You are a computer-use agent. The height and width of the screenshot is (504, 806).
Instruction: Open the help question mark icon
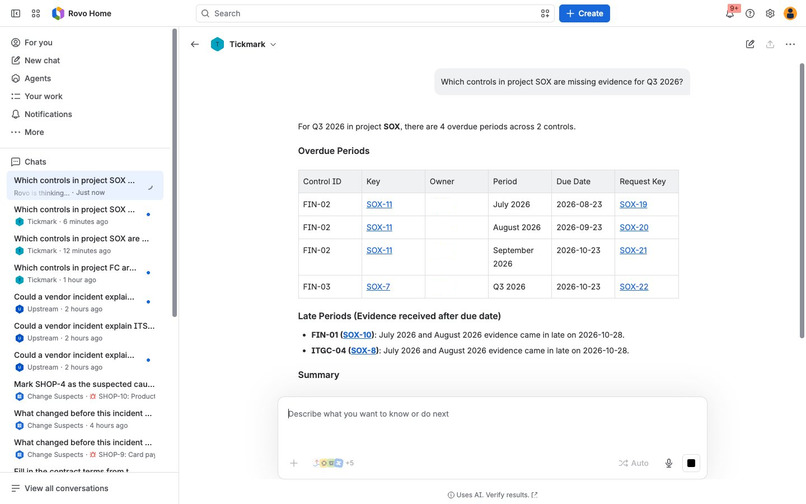(x=750, y=13)
